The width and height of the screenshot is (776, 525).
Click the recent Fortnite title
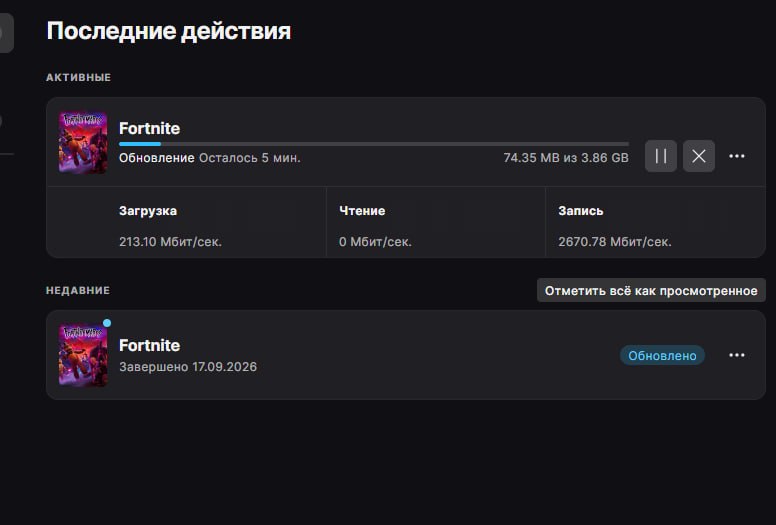(x=149, y=345)
